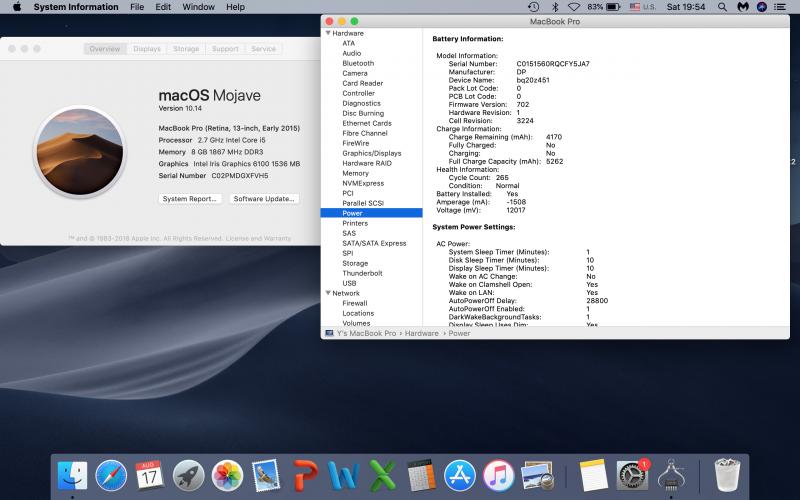Select NVMExpress in the sidebar
800x500 pixels.
363,183
